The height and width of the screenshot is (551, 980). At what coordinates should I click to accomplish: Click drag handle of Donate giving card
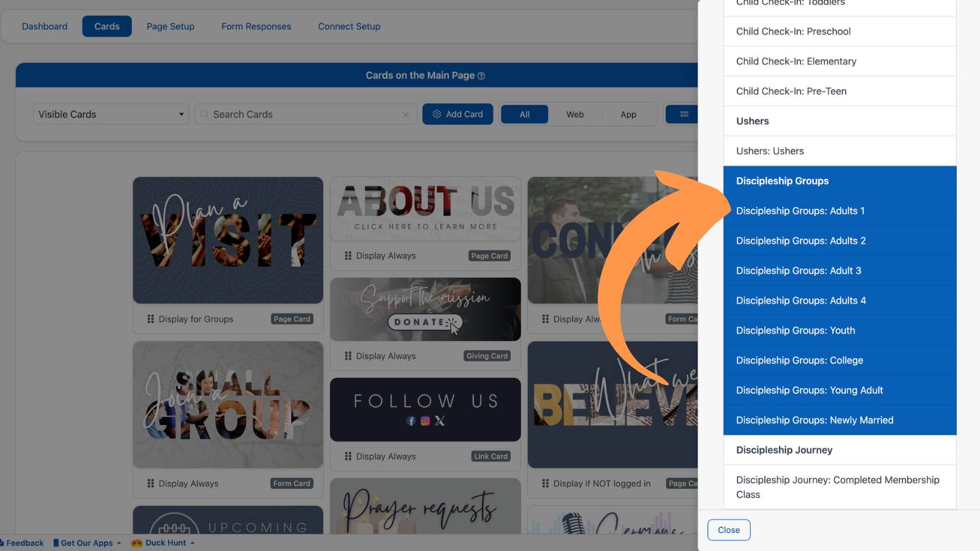pyautogui.click(x=348, y=356)
